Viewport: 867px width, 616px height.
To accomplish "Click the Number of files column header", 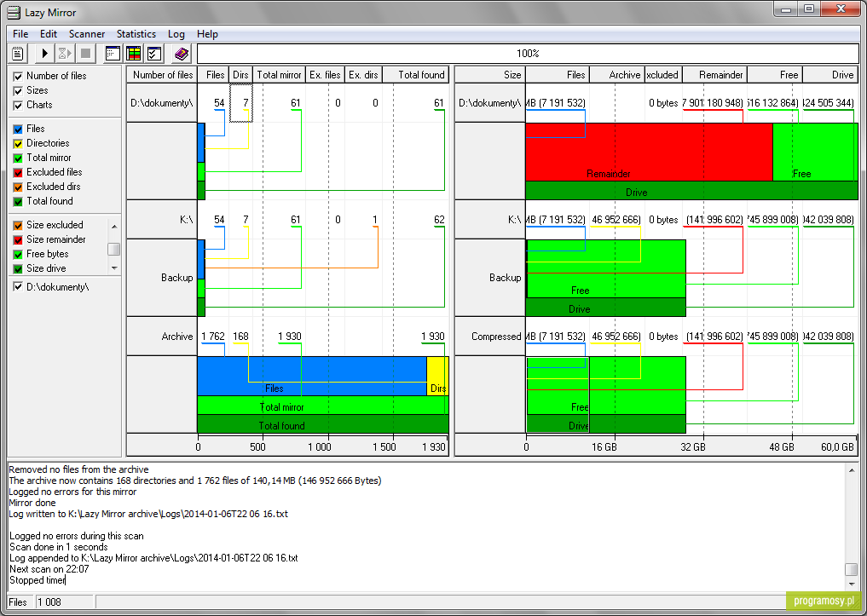I will tap(162, 75).
